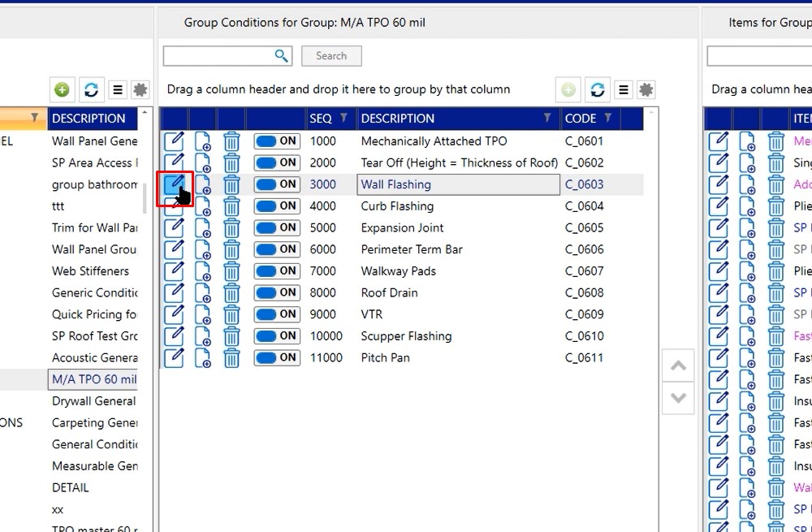The image size is (812, 532).
Task: Edit the Roof Drain condition
Action: coord(175,292)
